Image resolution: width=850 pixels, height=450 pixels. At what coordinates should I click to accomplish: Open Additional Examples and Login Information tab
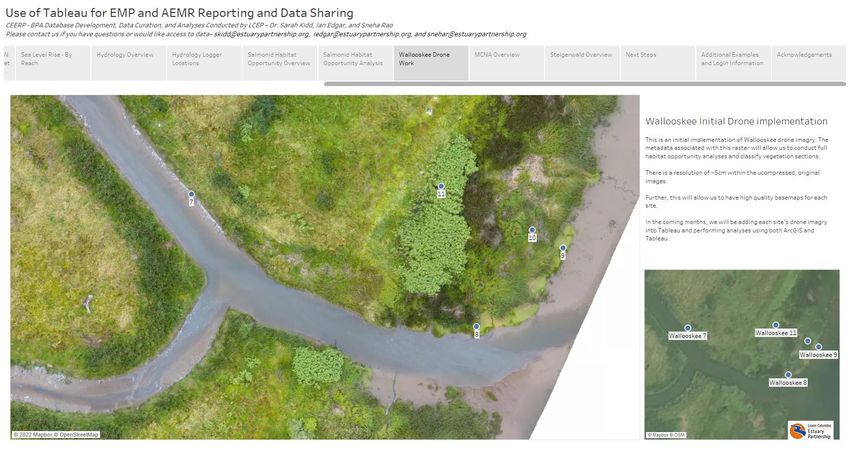click(x=733, y=63)
